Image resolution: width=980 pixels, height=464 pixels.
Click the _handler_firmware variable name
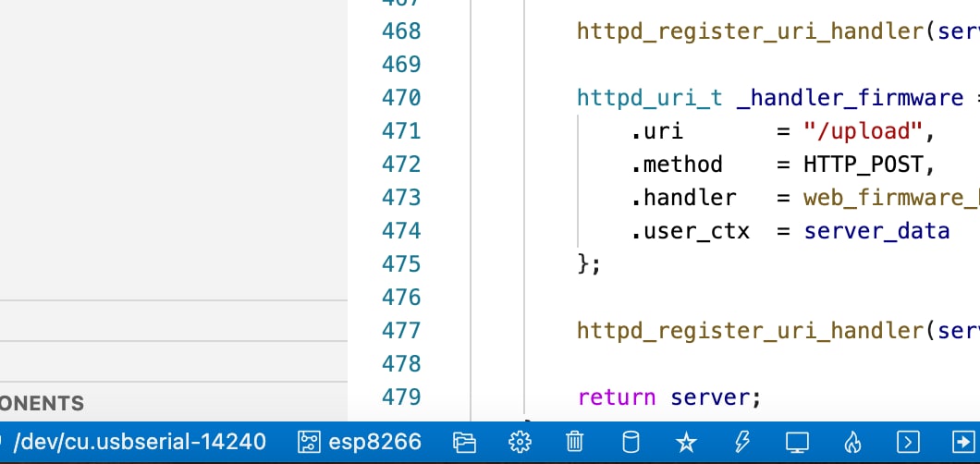click(850, 98)
